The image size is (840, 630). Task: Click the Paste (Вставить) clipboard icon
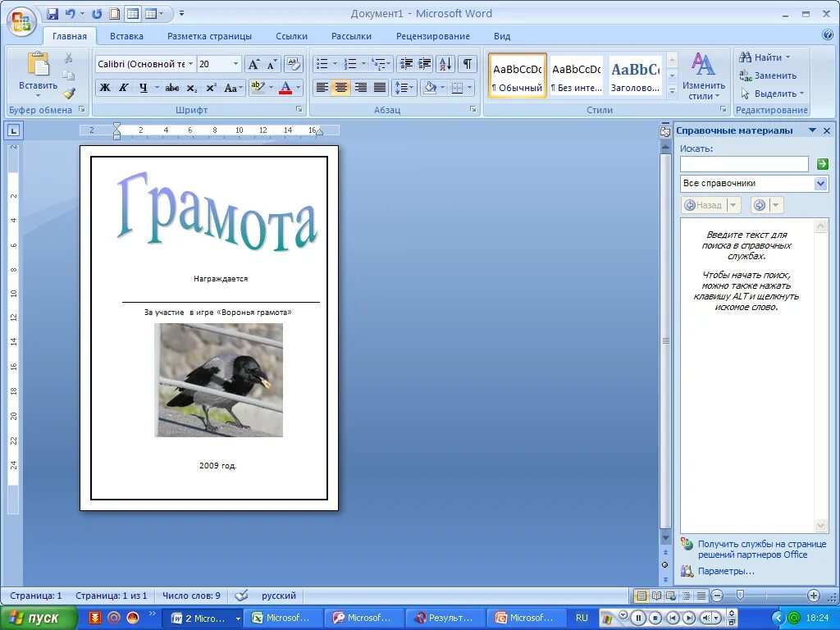38,65
